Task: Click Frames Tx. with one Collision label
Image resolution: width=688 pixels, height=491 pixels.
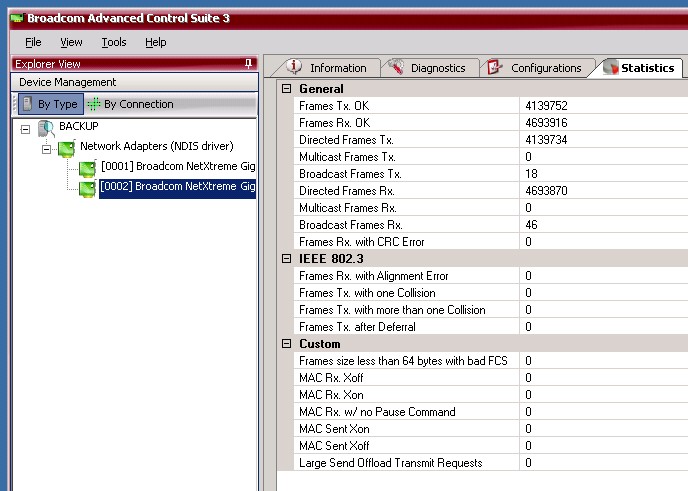Action: pyautogui.click(x=367, y=293)
